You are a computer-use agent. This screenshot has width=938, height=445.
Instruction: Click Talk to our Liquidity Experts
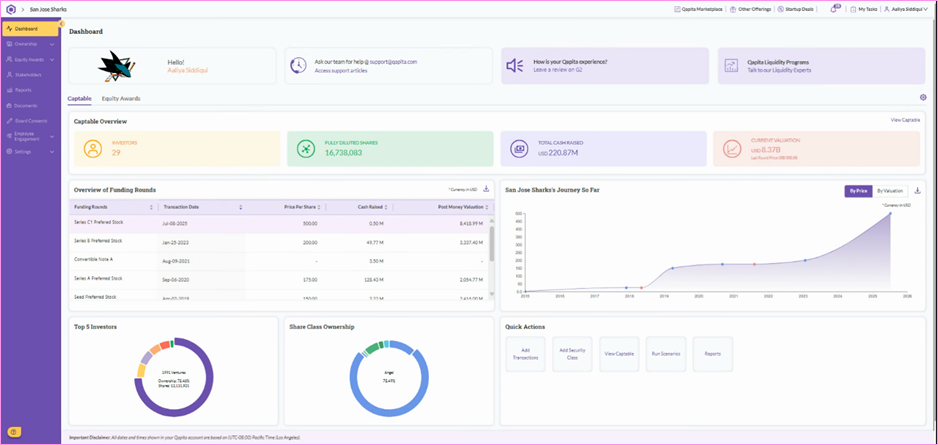click(779, 71)
